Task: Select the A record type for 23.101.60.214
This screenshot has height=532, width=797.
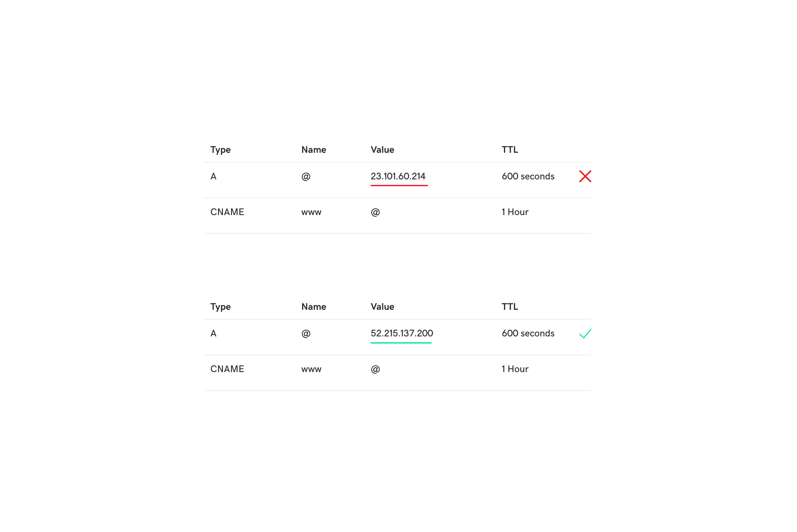Action: (x=214, y=176)
